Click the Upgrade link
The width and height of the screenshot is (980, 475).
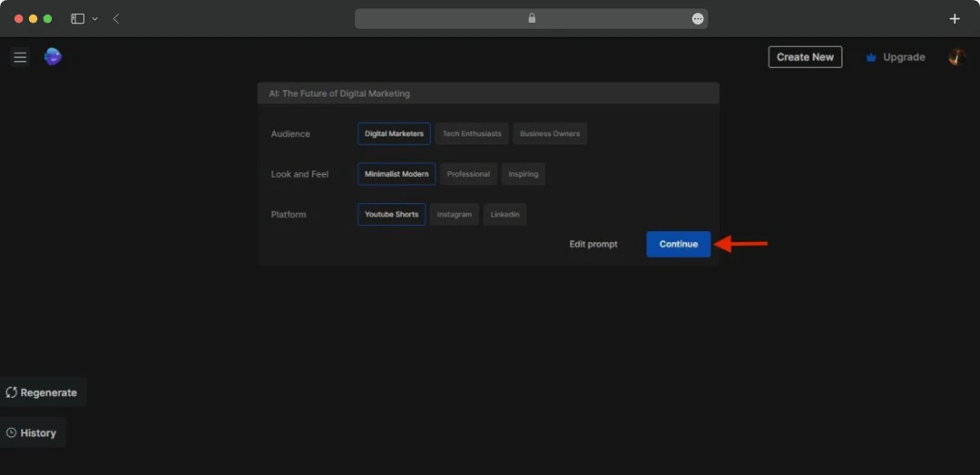904,57
